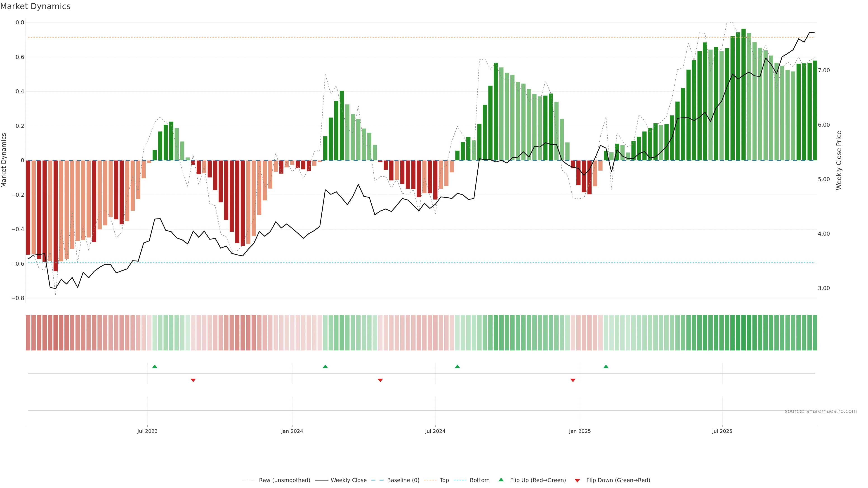This screenshot has width=868, height=488.
Task: Toggle the Bottom legend entry
Action: coord(479,480)
